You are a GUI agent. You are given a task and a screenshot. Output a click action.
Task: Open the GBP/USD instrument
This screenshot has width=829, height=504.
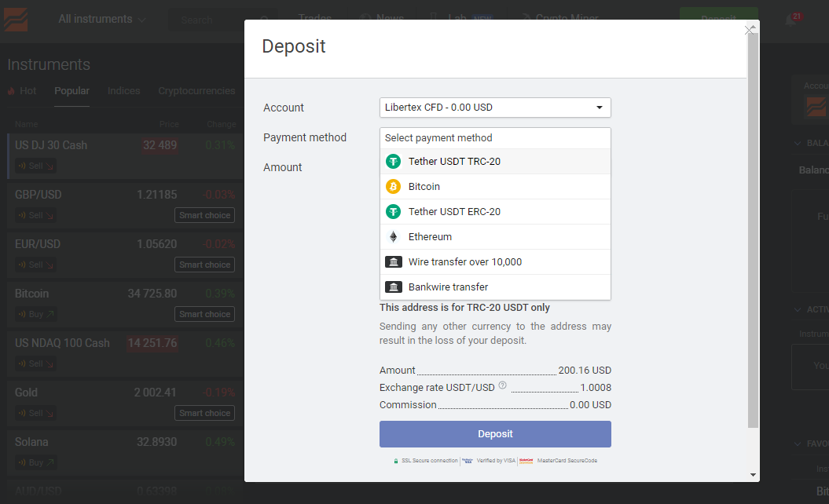tap(38, 195)
